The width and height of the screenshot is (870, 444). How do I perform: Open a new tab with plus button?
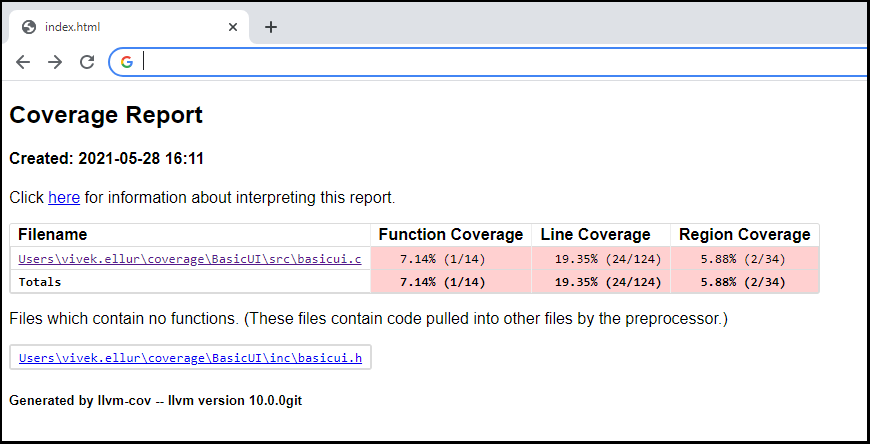coord(270,27)
